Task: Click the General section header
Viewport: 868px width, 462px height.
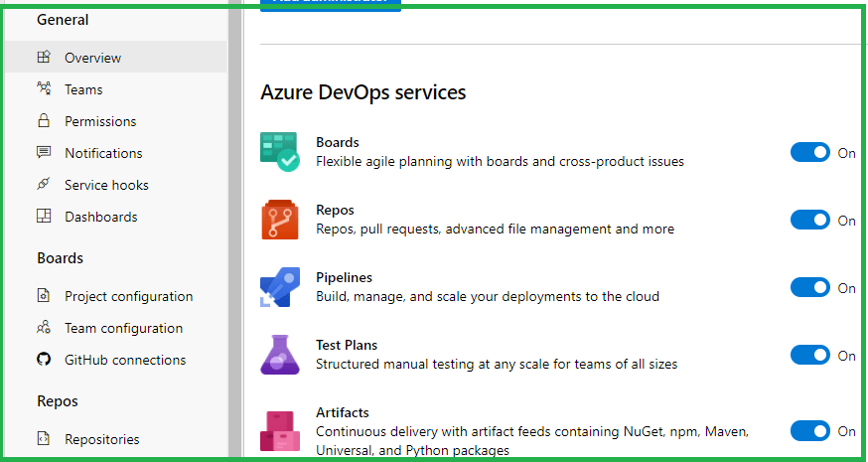Action: pyautogui.click(x=63, y=20)
